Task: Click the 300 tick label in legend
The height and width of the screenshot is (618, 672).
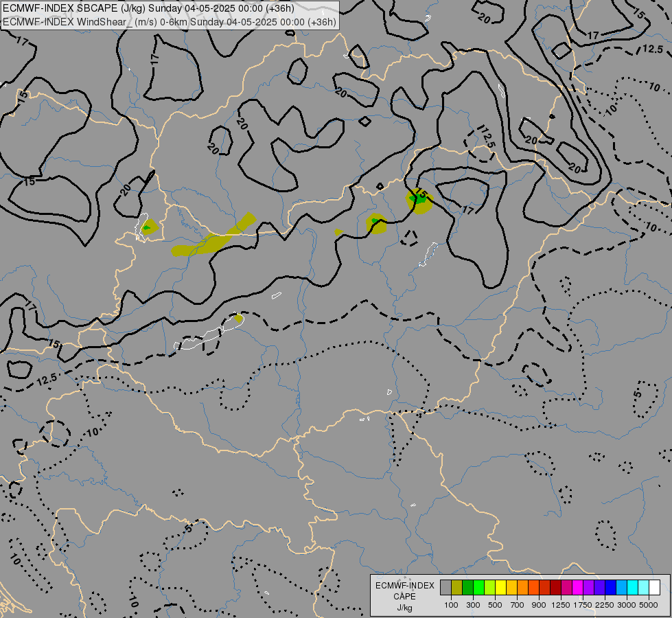Action: pyautogui.click(x=473, y=605)
